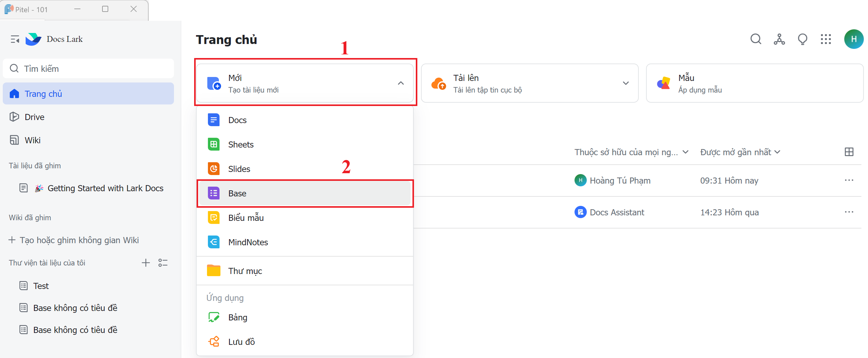Click the Tìm kiếm search field
This screenshot has height=358, width=868.
click(88, 69)
